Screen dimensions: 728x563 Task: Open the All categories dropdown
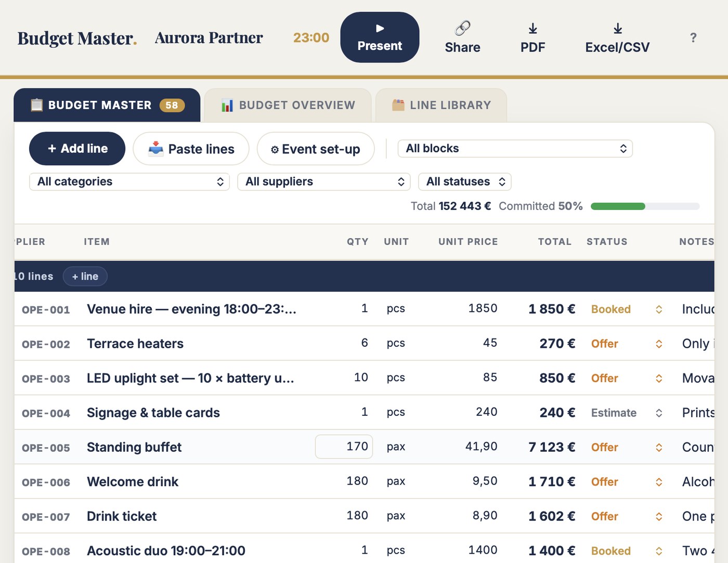coord(129,181)
